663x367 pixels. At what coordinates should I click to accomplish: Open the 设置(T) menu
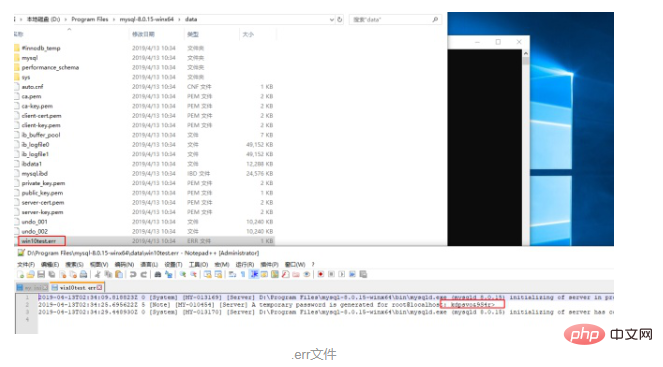173,264
